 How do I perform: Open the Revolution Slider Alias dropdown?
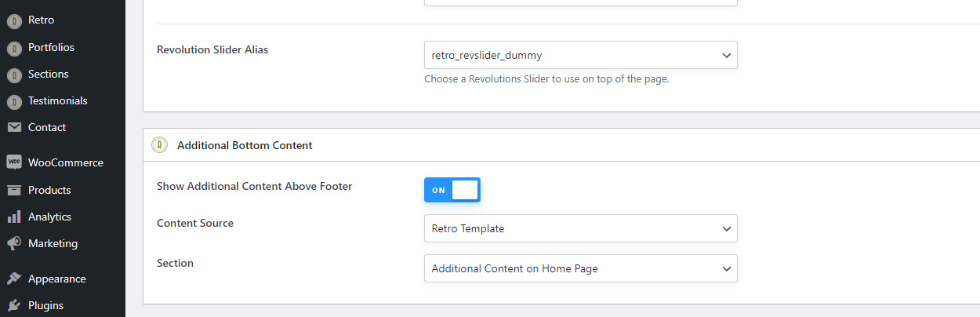[581, 55]
